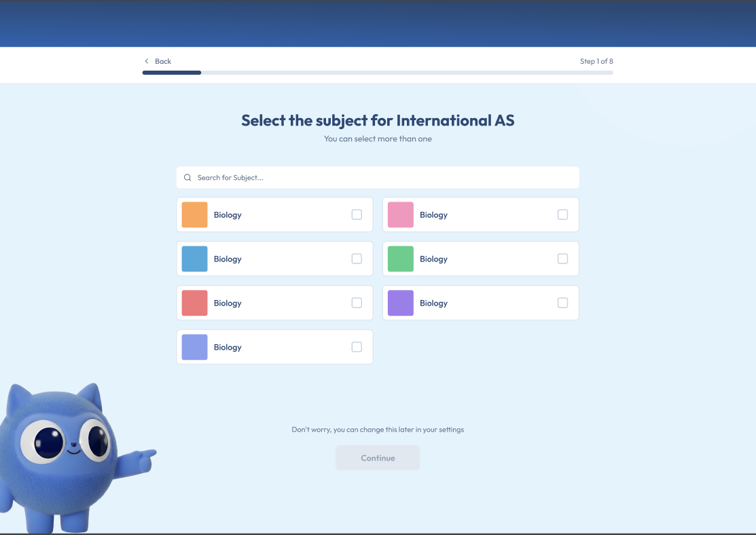This screenshot has width=756, height=535.
Task: Click the blue Biology subject icon
Action: pyautogui.click(x=194, y=259)
